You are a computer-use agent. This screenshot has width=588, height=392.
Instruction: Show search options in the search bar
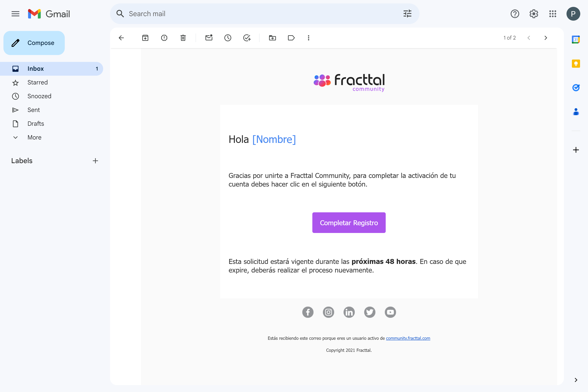tap(407, 14)
